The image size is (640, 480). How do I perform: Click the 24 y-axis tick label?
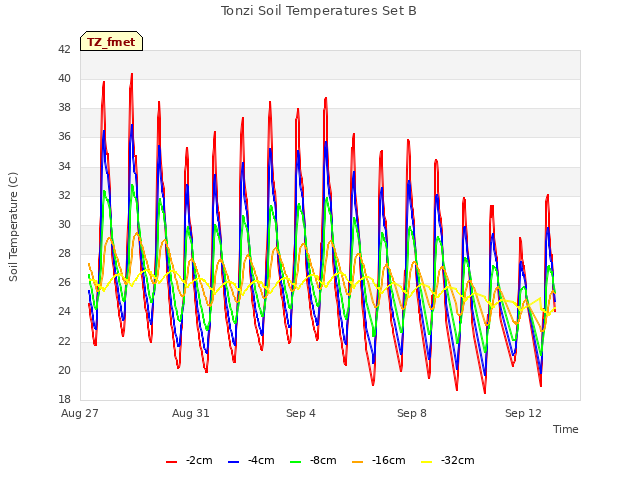64,312
